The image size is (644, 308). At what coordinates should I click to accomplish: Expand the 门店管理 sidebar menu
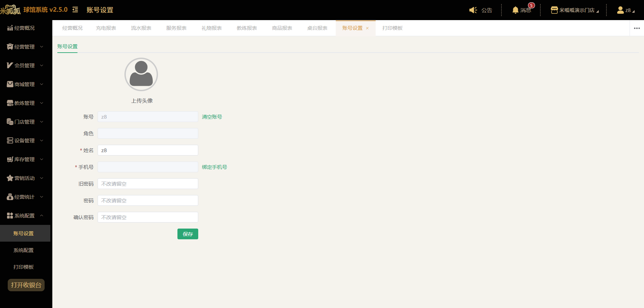coord(25,122)
